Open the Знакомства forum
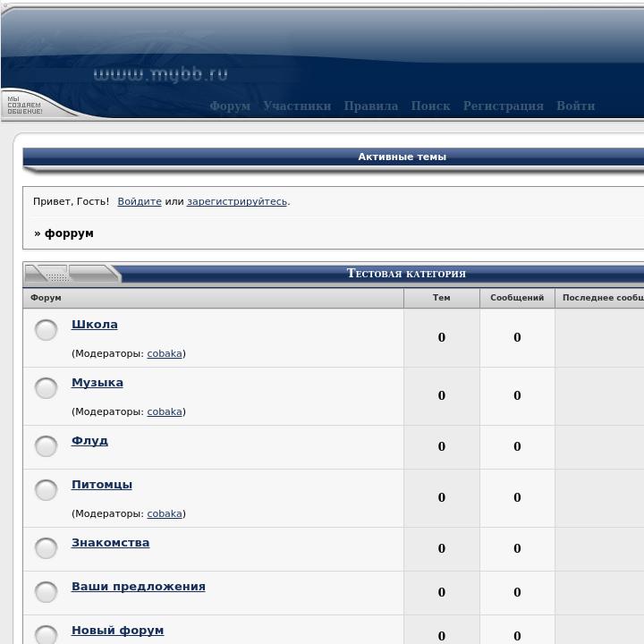 coord(111,543)
